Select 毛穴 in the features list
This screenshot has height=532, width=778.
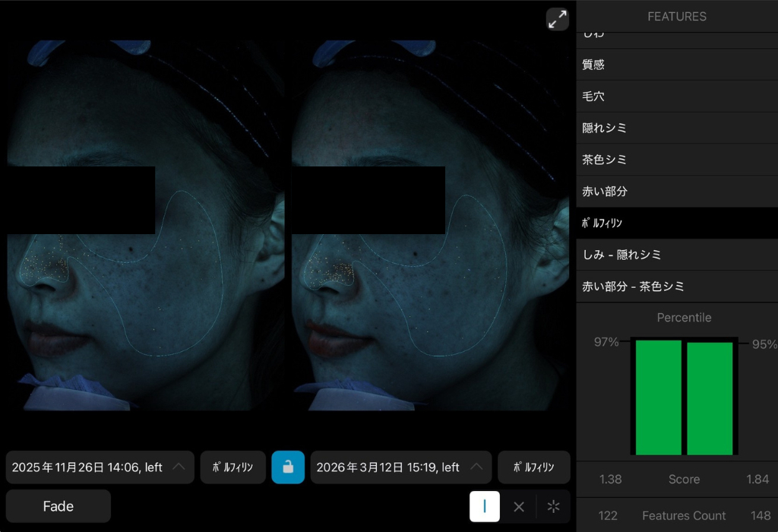[676, 97]
